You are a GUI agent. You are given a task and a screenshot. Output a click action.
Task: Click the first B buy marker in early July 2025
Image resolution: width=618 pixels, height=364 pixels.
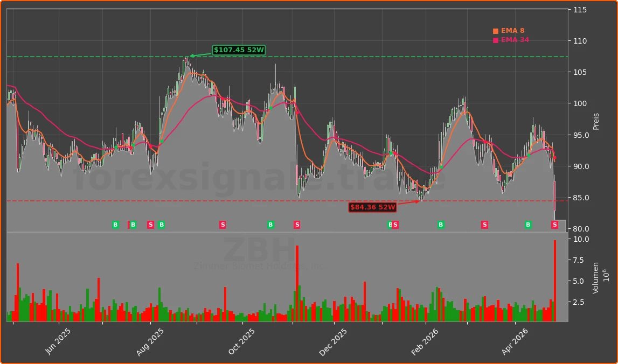point(115,225)
